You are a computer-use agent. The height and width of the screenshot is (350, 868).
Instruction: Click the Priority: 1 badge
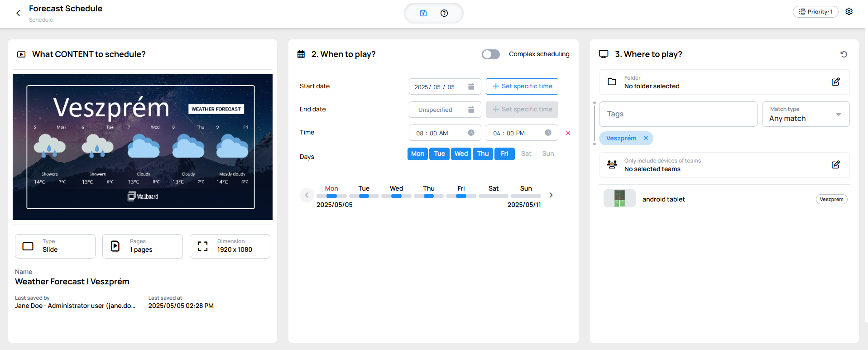tap(815, 12)
